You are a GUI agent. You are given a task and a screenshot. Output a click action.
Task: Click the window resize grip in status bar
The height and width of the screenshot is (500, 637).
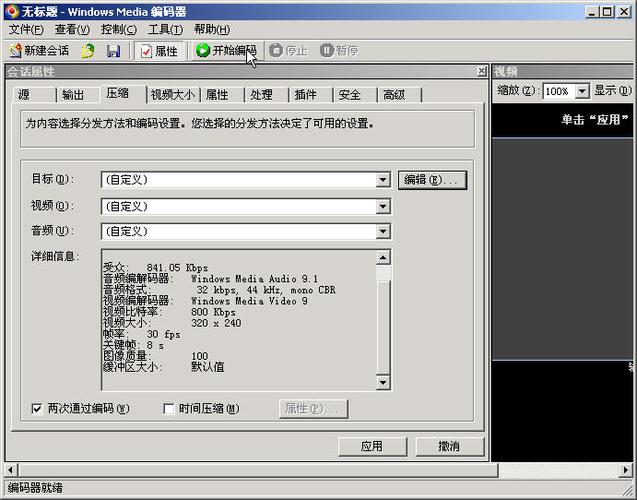coord(628,490)
